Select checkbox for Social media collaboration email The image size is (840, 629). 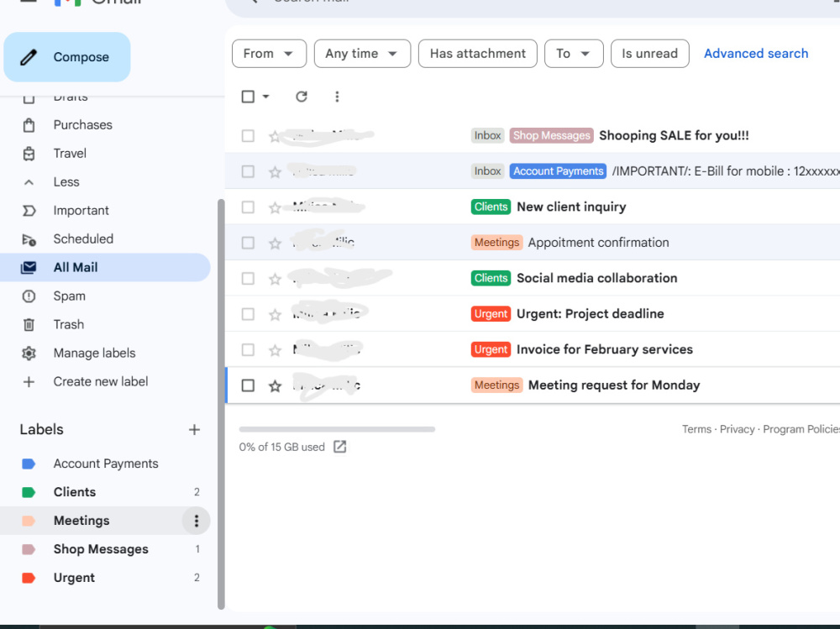[x=248, y=279]
